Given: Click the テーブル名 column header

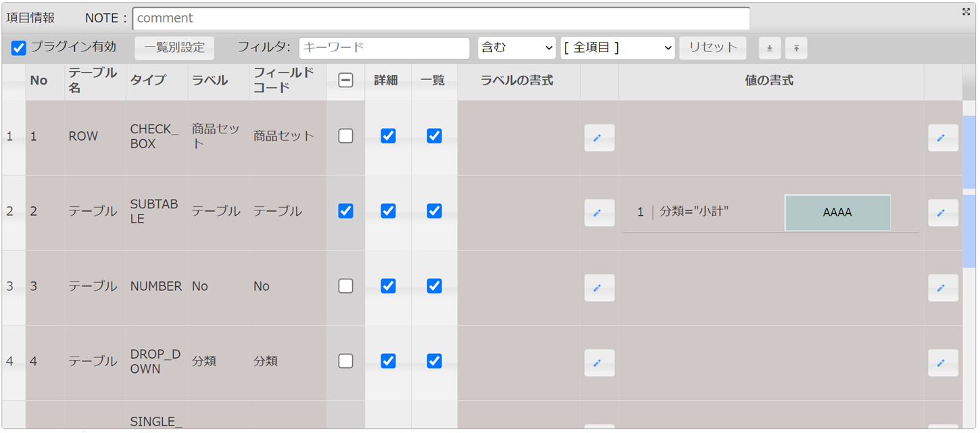Looking at the screenshot, I should 95,81.
